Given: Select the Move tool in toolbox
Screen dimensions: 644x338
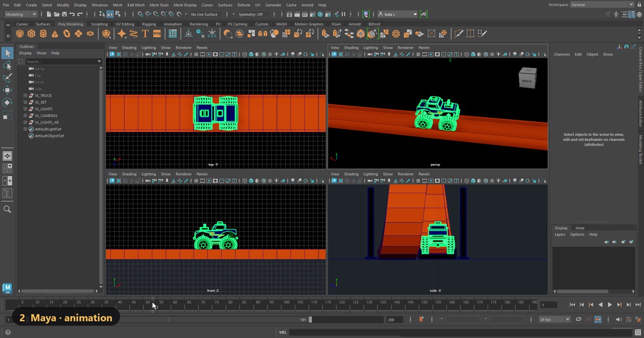Looking at the screenshot, I should tap(7, 90).
